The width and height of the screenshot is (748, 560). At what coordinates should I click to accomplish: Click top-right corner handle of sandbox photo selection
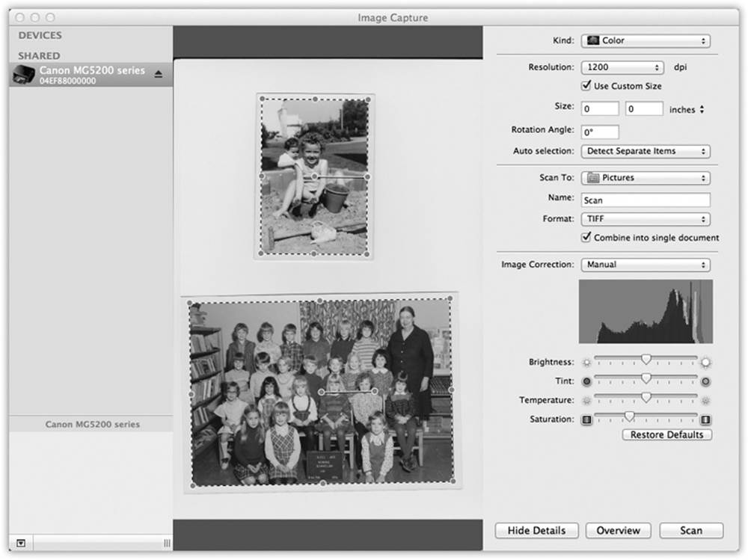coord(368,99)
